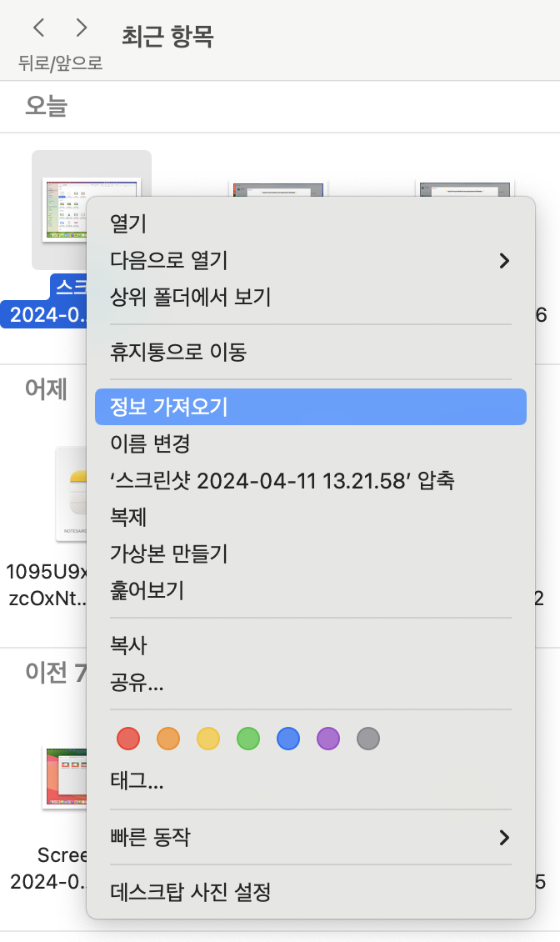Click the forward navigation arrow
The width and height of the screenshot is (560, 942).
[82, 28]
